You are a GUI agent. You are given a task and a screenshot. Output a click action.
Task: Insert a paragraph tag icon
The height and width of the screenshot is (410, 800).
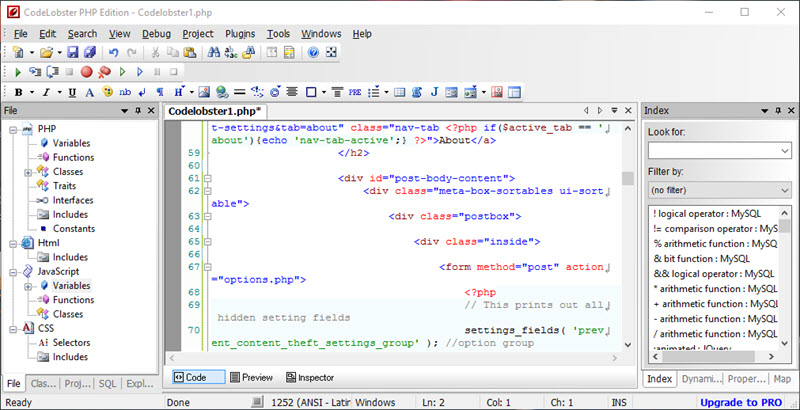pyautogui.click(x=160, y=92)
